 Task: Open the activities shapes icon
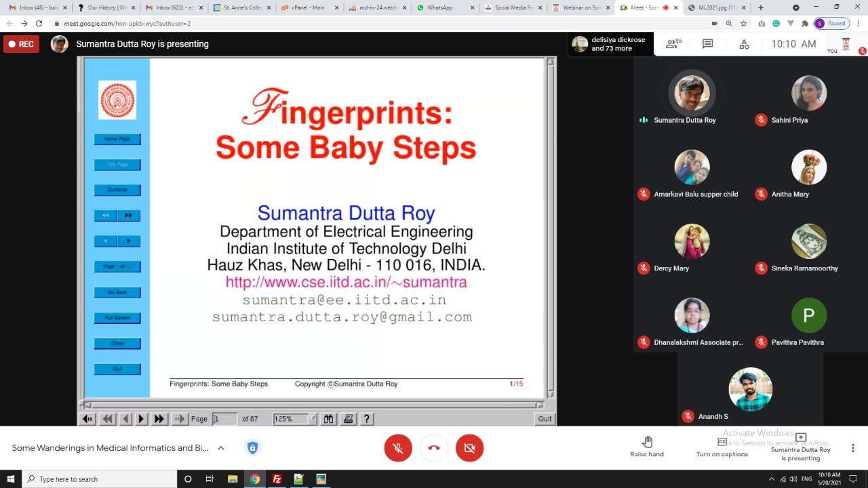pyautogui.click(x=744, y=44)
